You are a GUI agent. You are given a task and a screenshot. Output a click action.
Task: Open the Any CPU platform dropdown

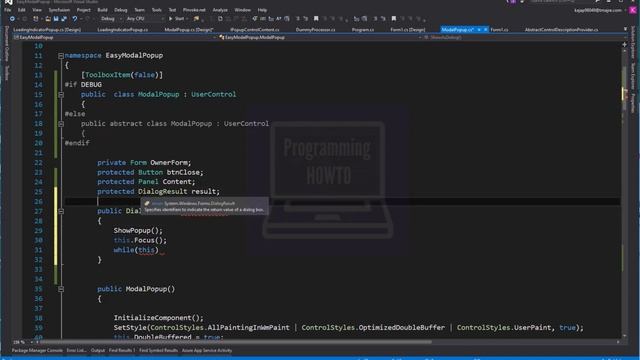145,19
